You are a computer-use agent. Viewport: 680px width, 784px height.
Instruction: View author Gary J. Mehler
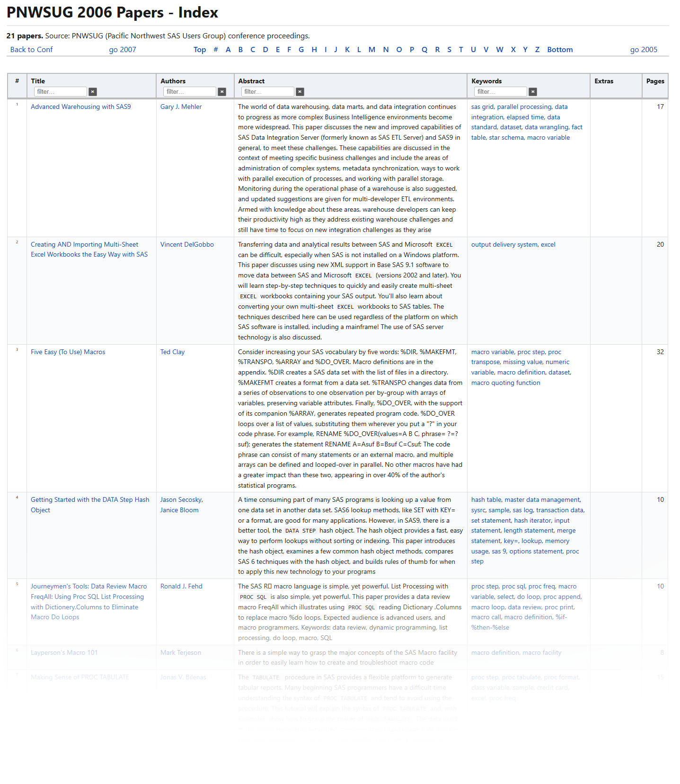coord(181,107)
